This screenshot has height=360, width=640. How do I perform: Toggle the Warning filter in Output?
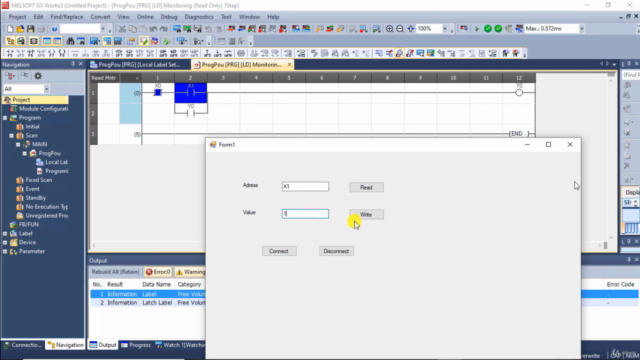pos(190,272)
